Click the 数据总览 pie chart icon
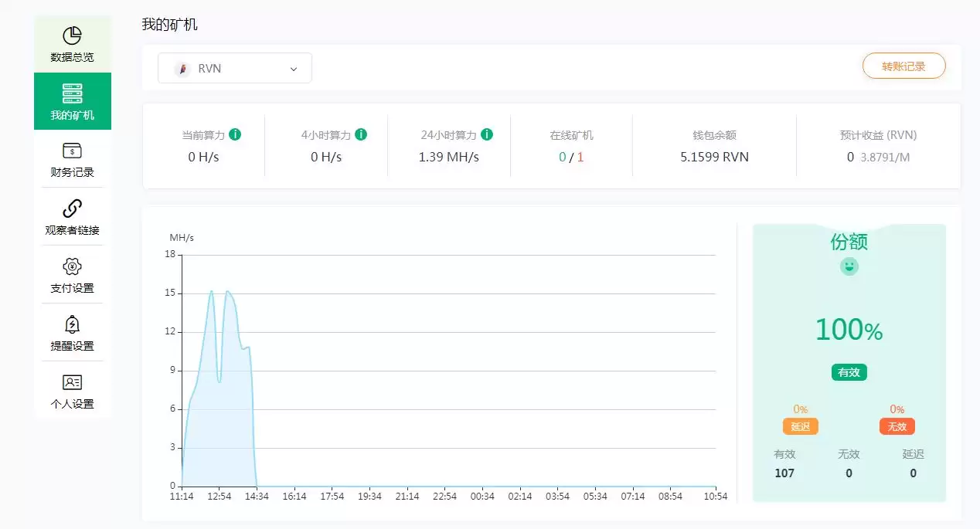 (x=72, y=36)
